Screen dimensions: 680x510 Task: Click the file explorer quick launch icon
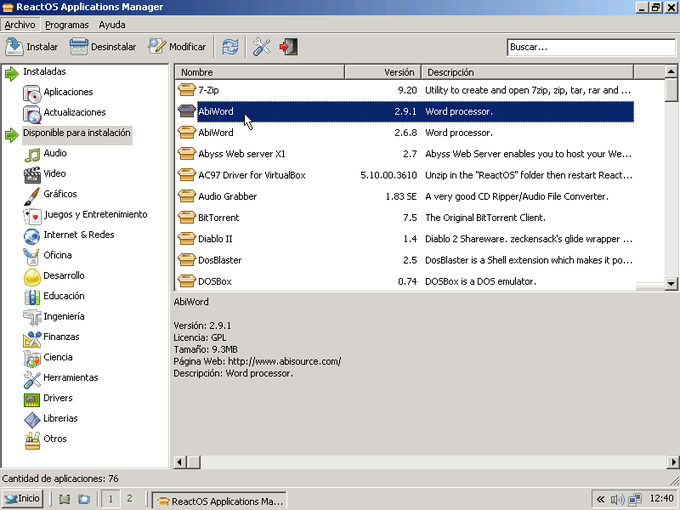tap(85, 499)
